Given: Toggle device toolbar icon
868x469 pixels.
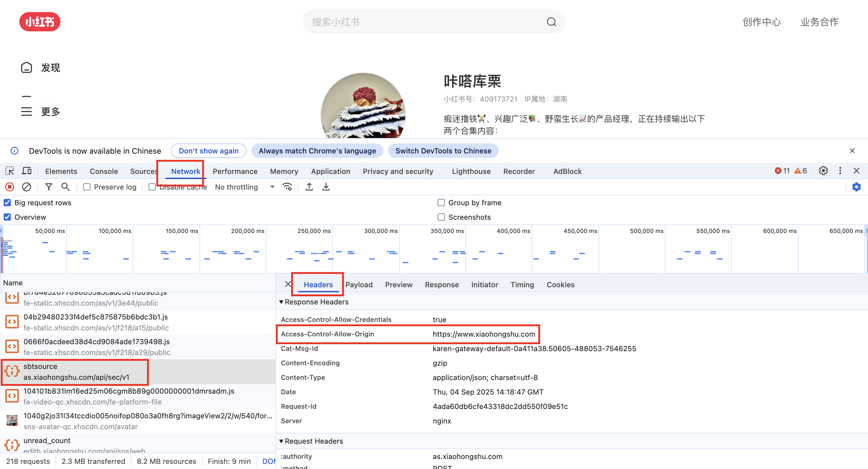Looking at the screenshot, I should tap(27, 171).
